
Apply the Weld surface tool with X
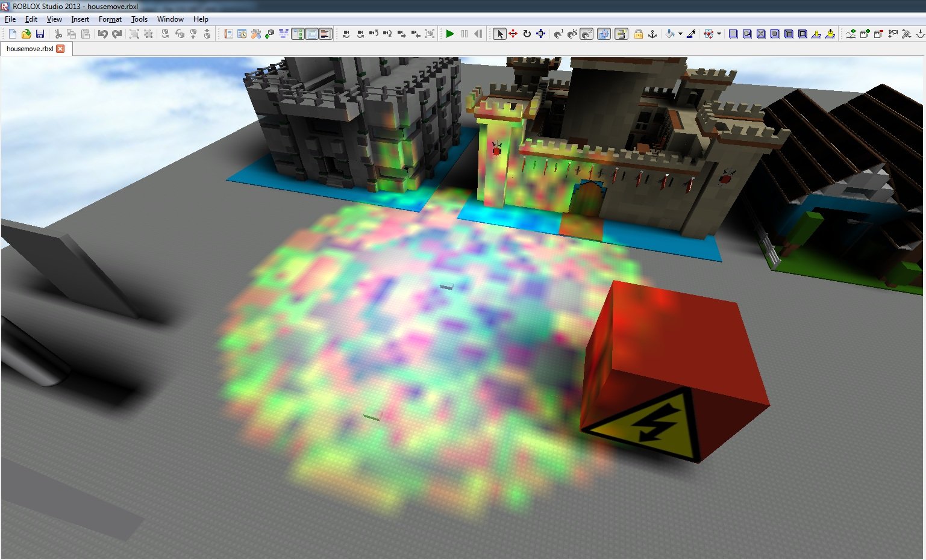coord(761,34)
